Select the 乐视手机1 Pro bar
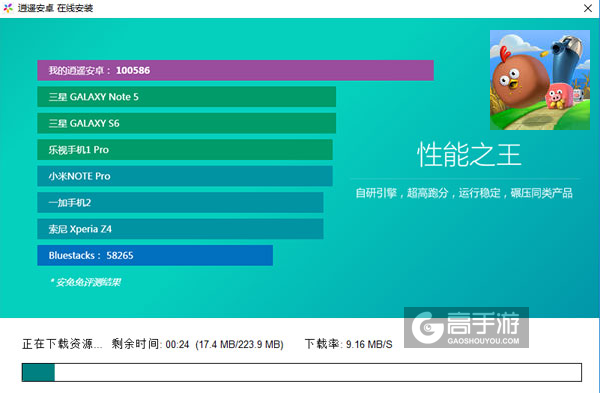This screenshot has height=393, width=600. (185, 150)
